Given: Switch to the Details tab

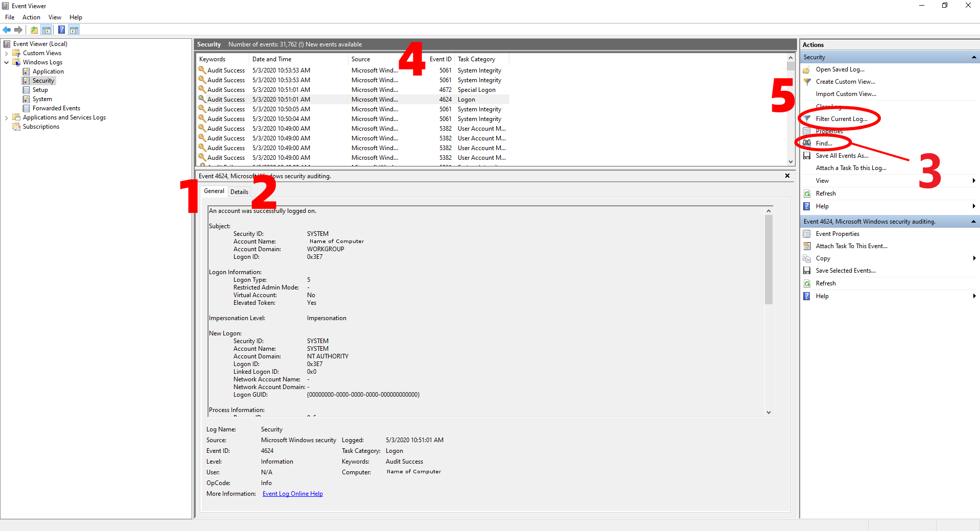Looking at the screenshot, I should pyautogui.click(x=239, y=191).
